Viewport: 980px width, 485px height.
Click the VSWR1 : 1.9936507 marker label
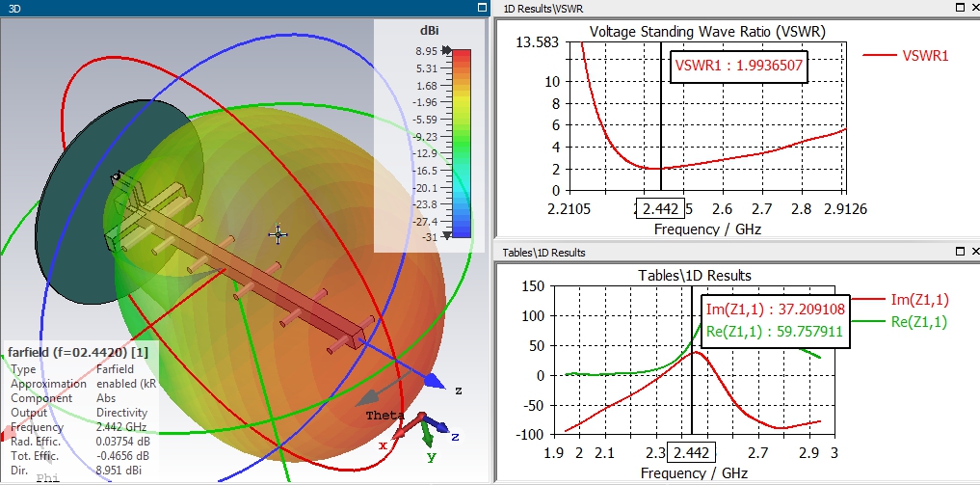(x=739, y=65)
